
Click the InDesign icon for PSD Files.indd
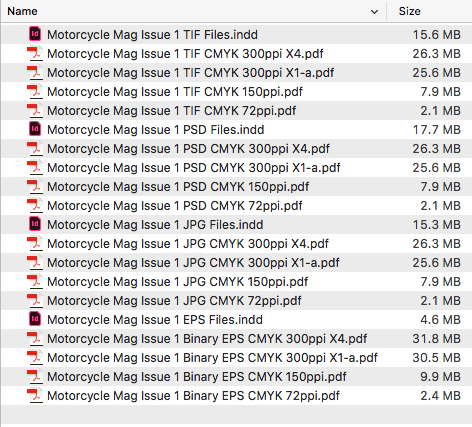coord(35,129)
